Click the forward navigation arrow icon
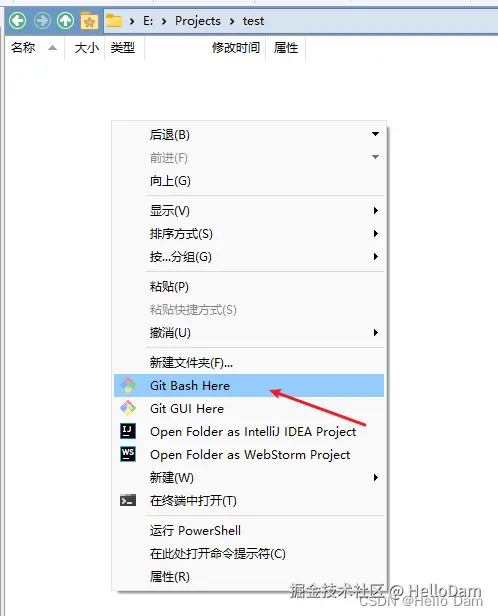 (42, 20)
